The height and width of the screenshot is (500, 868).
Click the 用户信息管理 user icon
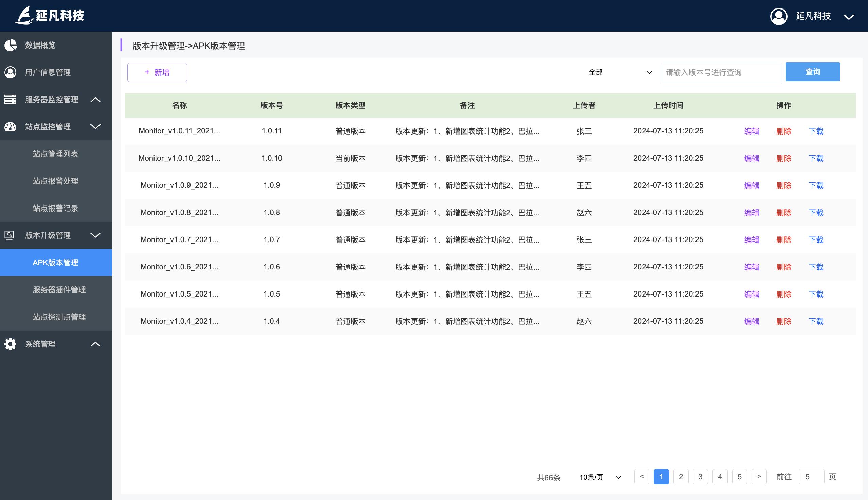[11, 72]
